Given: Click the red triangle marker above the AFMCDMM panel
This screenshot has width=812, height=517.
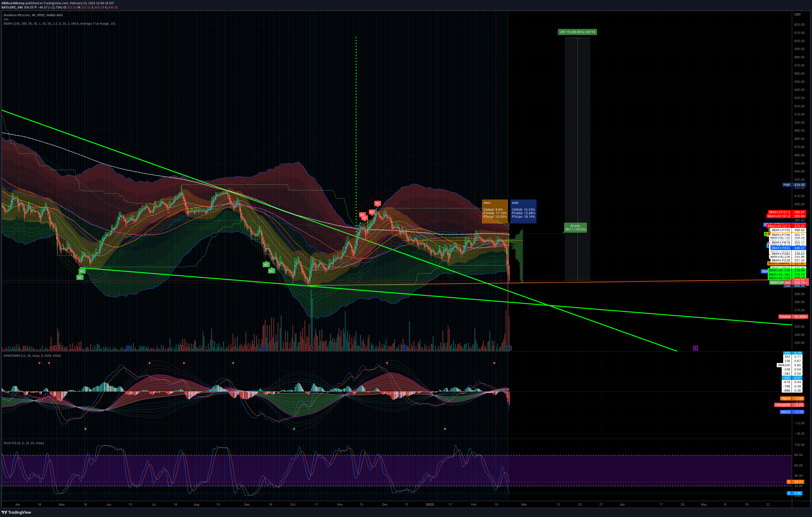Looking at the screenshot, I should (39, 363).
